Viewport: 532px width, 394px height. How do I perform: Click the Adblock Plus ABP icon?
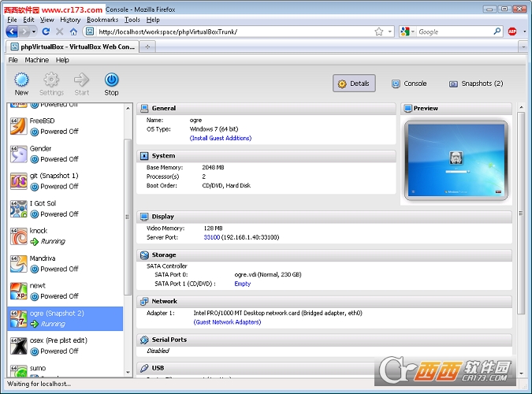pos(512,32)
